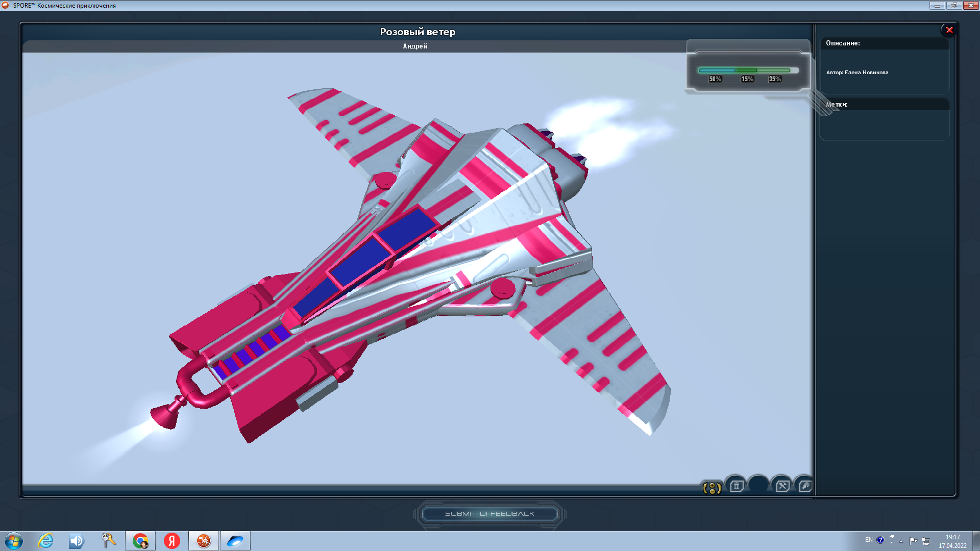The height and width of the screenshot is (551, 980).
Task: Click the Submit DI Feedback button
Action: point(489,514)
